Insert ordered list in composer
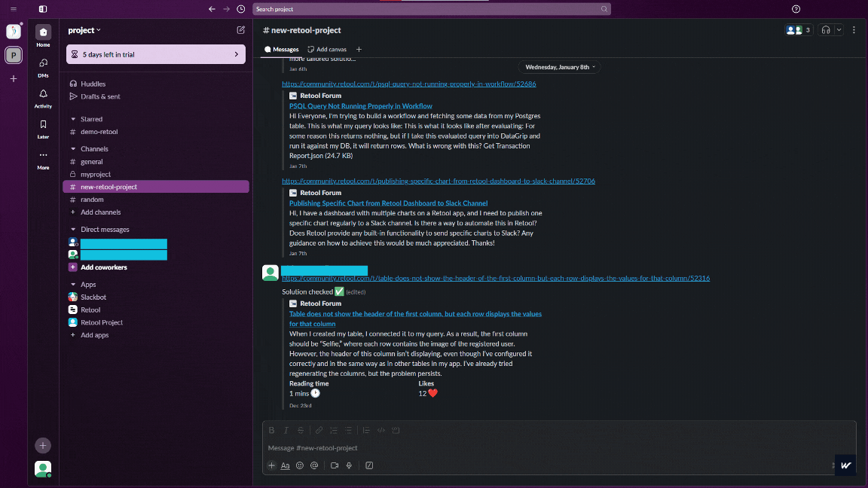868x488 pixels. [x=334, y=430]
